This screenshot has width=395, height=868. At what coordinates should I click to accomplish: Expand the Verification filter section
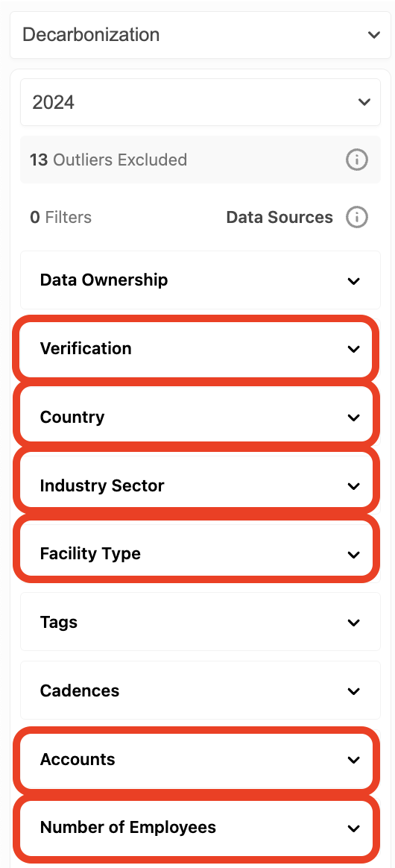click(197, 349)
